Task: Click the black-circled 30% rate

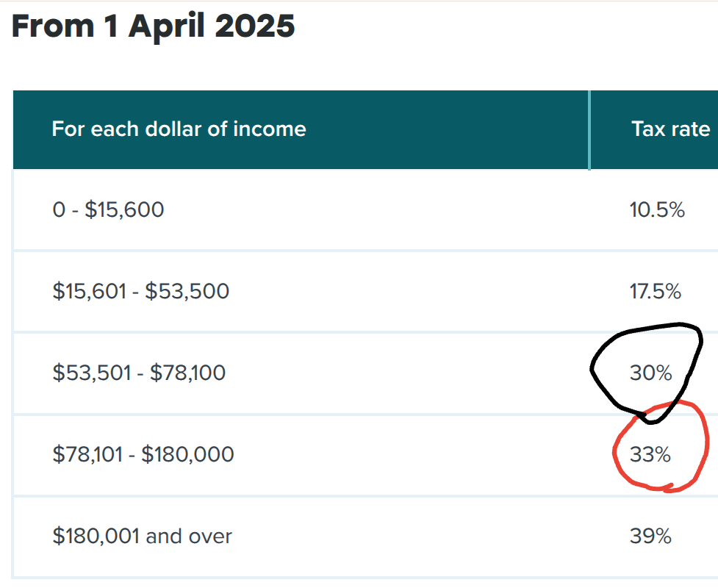Action: pos(650,373)
